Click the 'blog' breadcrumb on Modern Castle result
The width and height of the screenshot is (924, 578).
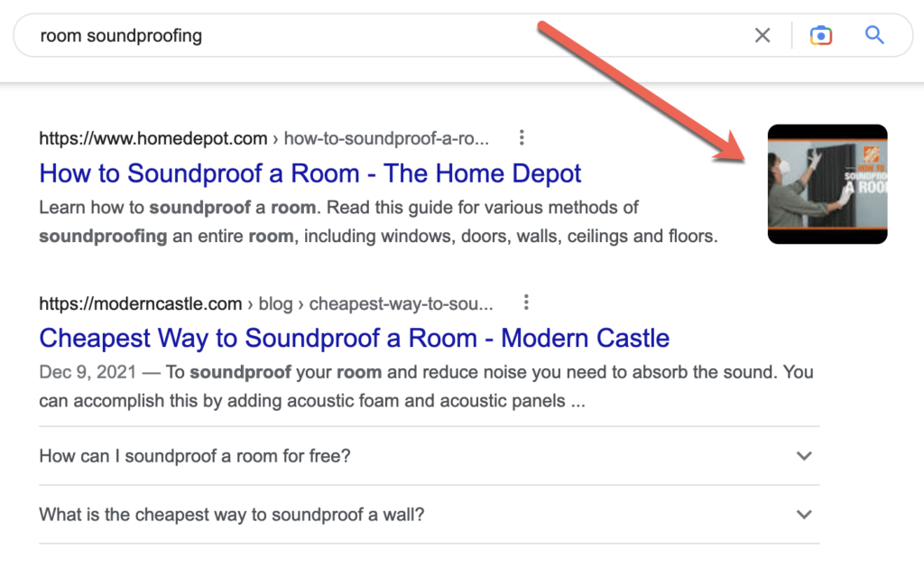coord(275,303)
